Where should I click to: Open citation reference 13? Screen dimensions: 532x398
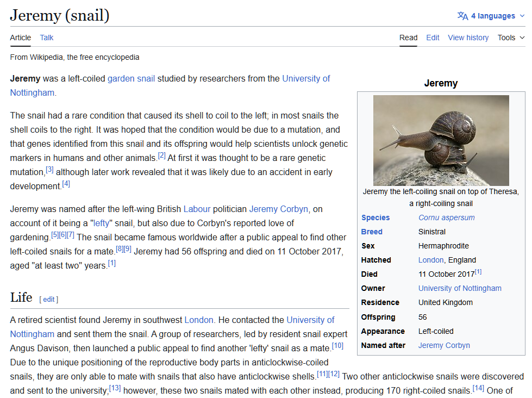[x=115, y=388]
